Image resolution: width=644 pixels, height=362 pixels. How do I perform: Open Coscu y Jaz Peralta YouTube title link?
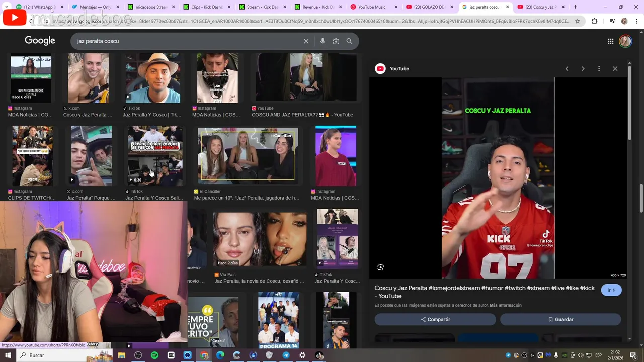coord(485,292)
